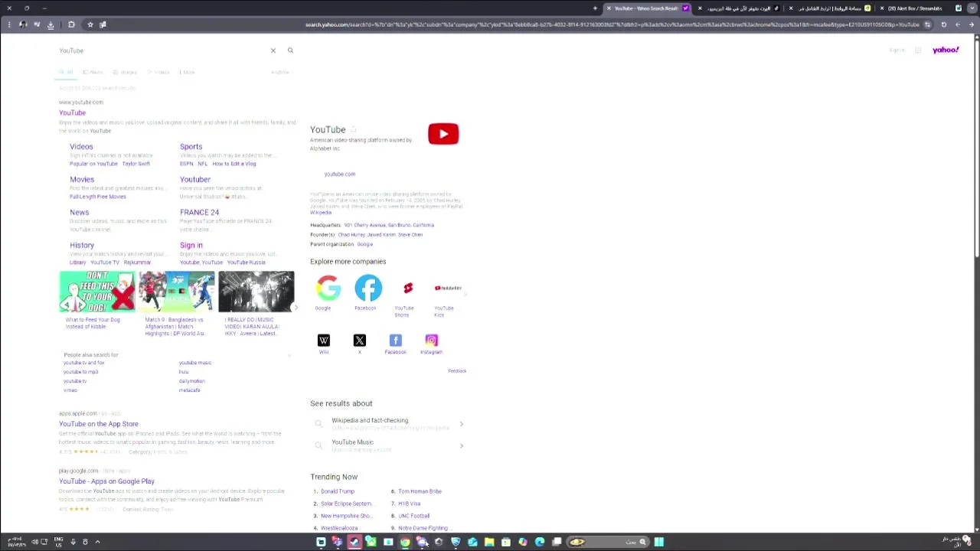Click the reload page button
Viewport: 980px width, 551px height.
point(943,24)
